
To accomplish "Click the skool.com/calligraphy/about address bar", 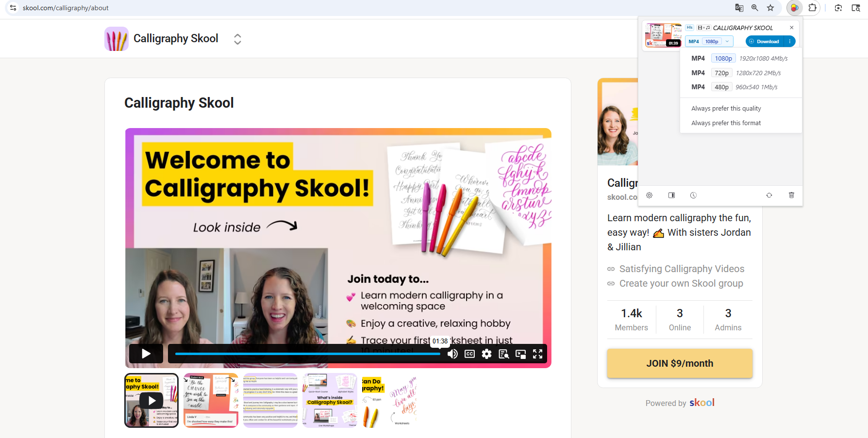I will click(x=66, y=8).
